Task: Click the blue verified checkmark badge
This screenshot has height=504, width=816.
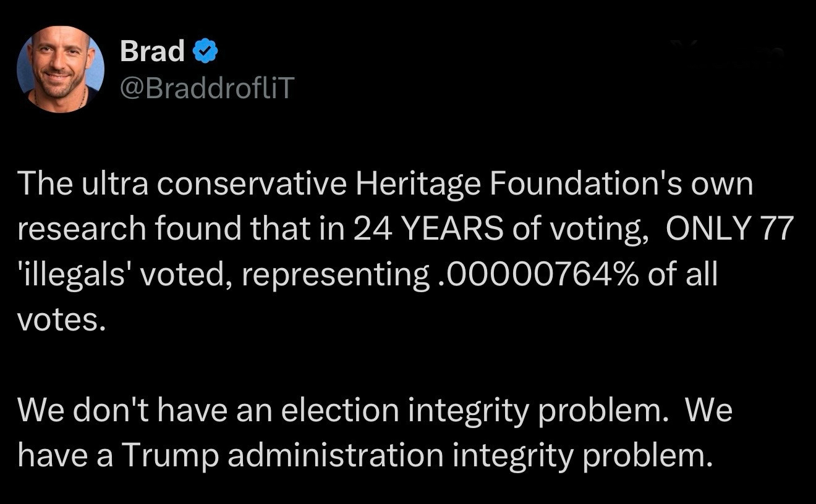Action: click(x=205, y=51)
